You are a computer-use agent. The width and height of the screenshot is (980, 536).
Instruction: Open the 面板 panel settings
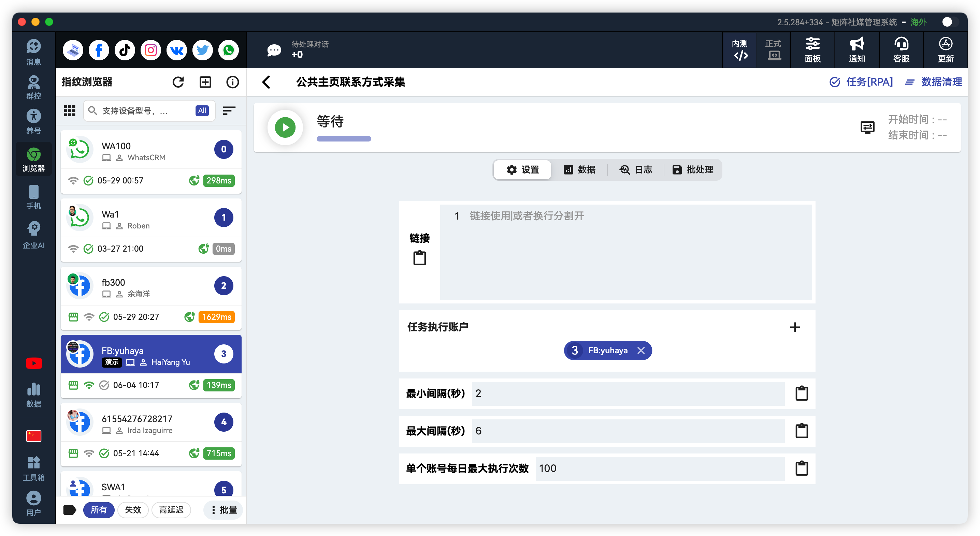coord(812,50)
